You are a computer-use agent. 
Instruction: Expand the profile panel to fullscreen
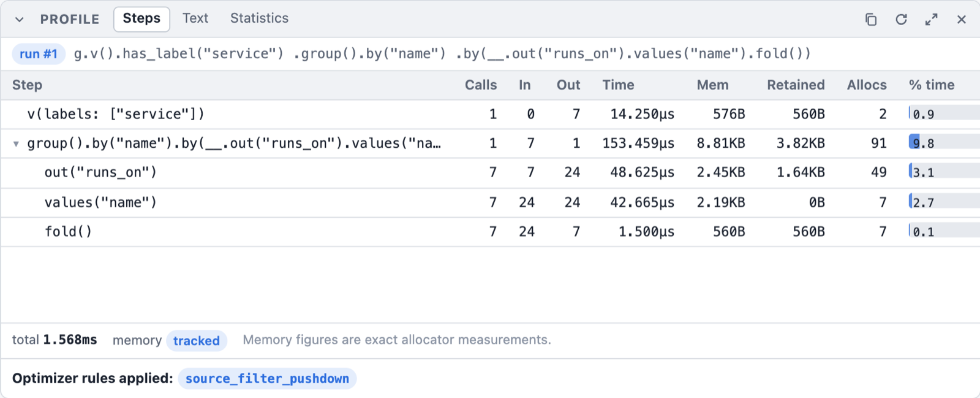tap(932, 20)
